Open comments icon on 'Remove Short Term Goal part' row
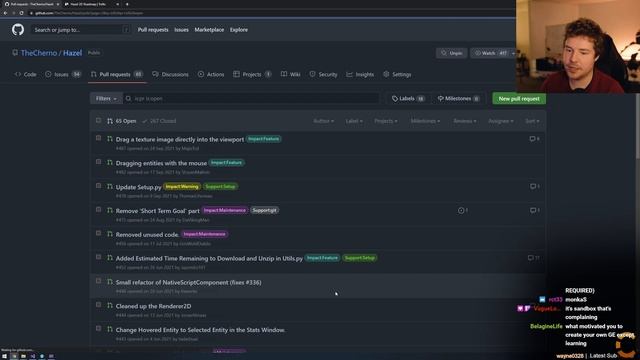The height and width of the screenshot is (360, 640). point(534,210)
